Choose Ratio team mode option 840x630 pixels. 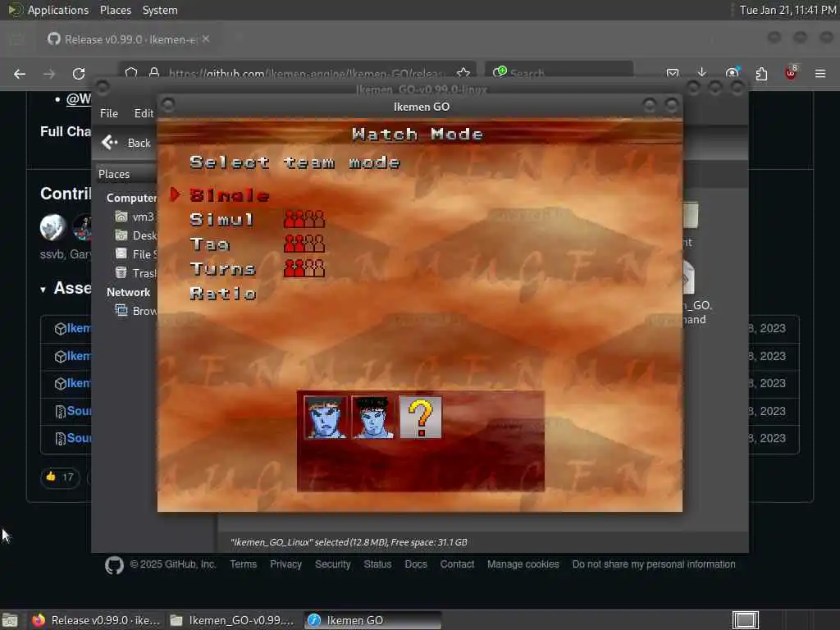223,293
